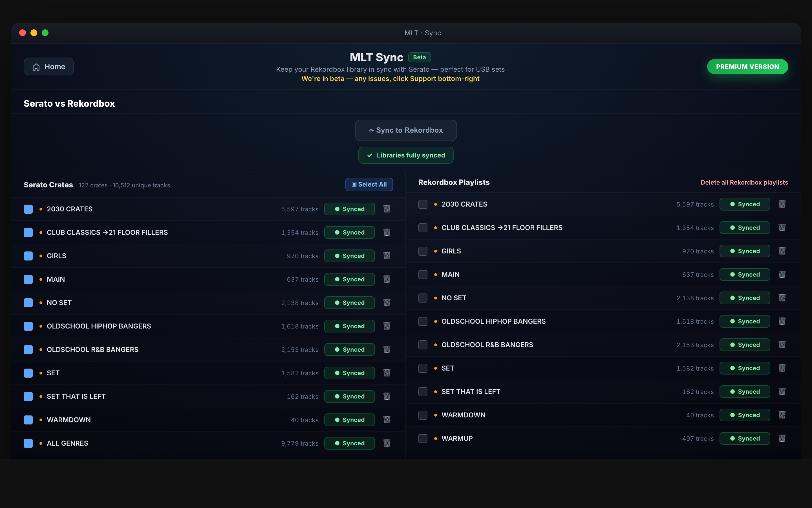Uncheck the Serato GIRLS crate checkbox
Screen dimensions: 812x508
click(x=28, y=256)
